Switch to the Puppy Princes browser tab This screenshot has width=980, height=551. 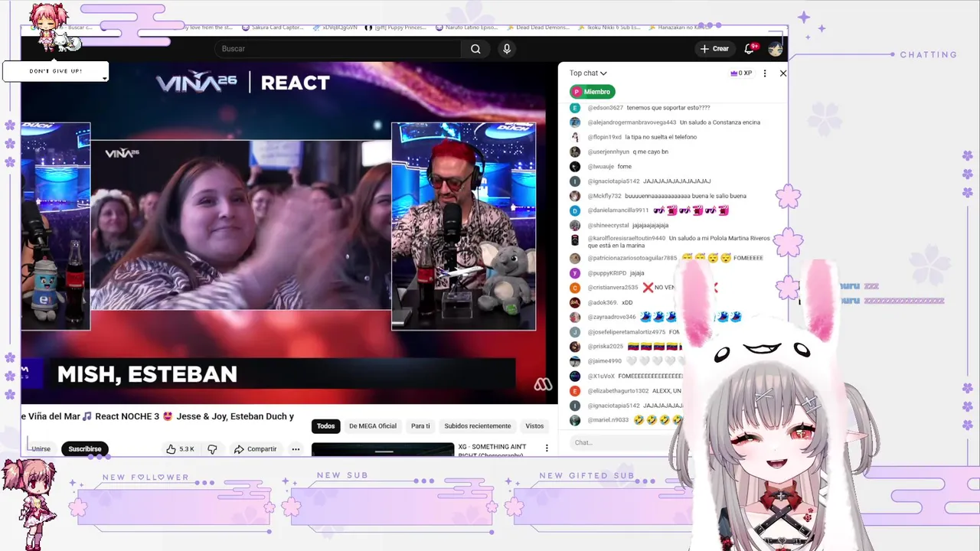[x=396, y=28]
